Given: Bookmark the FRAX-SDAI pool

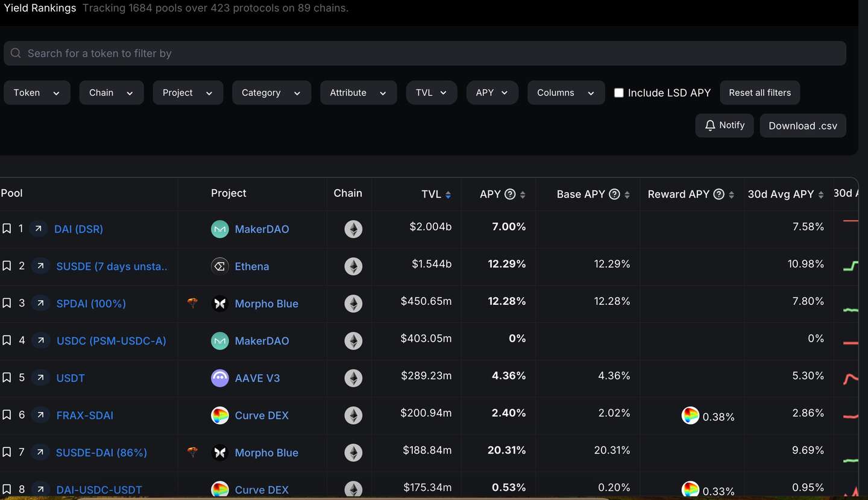Looking at the screenshot, I should [x=7, y=416].
